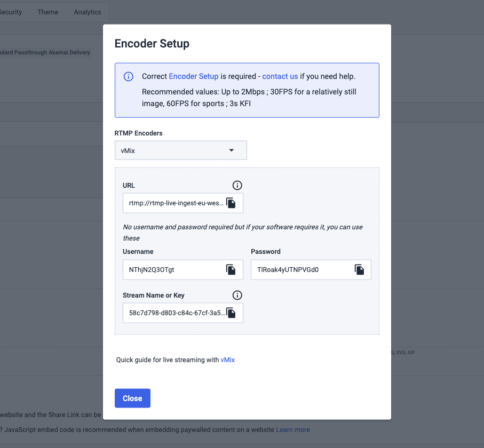Image resolution: width=484 pixels, height=448 pixels.
Task: Switch to the Security tab
Action: (x=11, y=12)
